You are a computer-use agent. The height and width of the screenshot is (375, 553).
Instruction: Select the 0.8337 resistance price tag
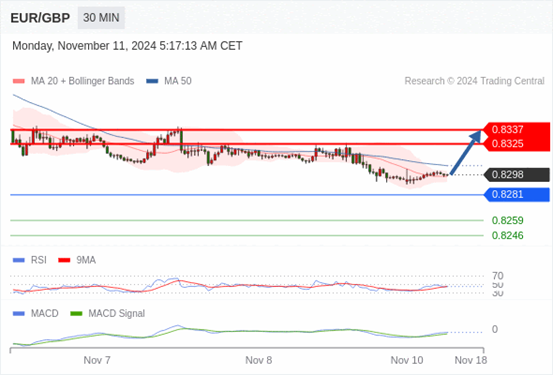[x=516, y=129]
